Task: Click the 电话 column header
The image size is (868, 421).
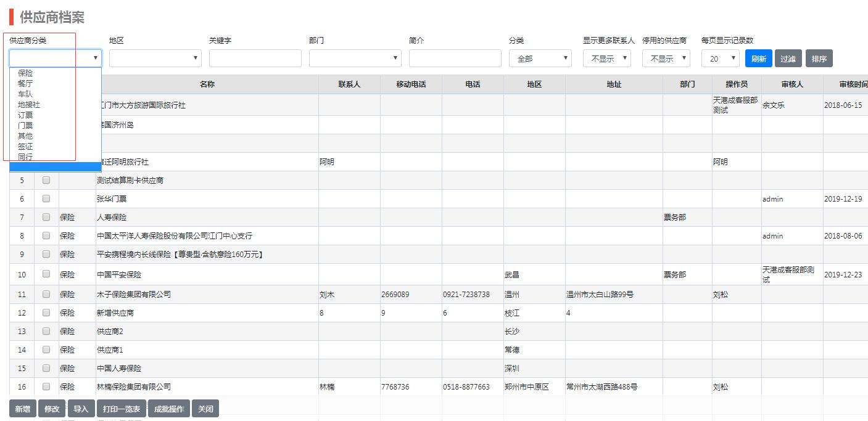Action: [473, 84]
